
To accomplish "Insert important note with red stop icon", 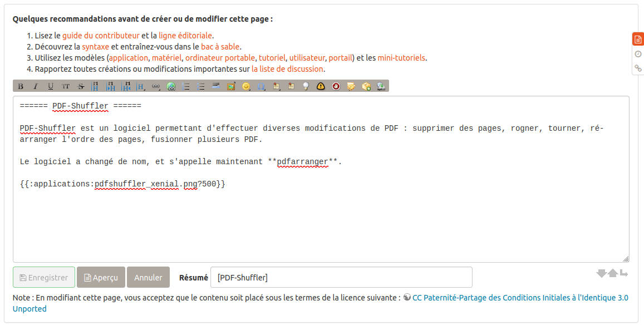I will tap(336, 86).
